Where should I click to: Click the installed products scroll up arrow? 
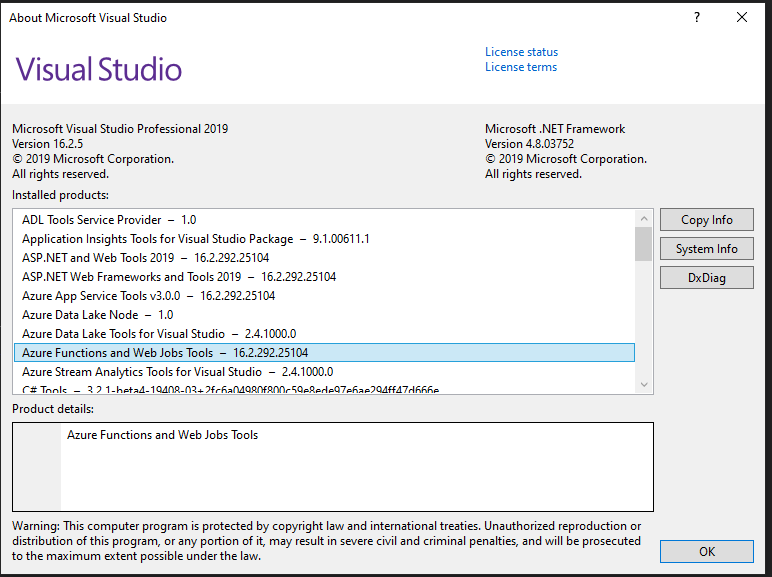click(x=643, y=218)
